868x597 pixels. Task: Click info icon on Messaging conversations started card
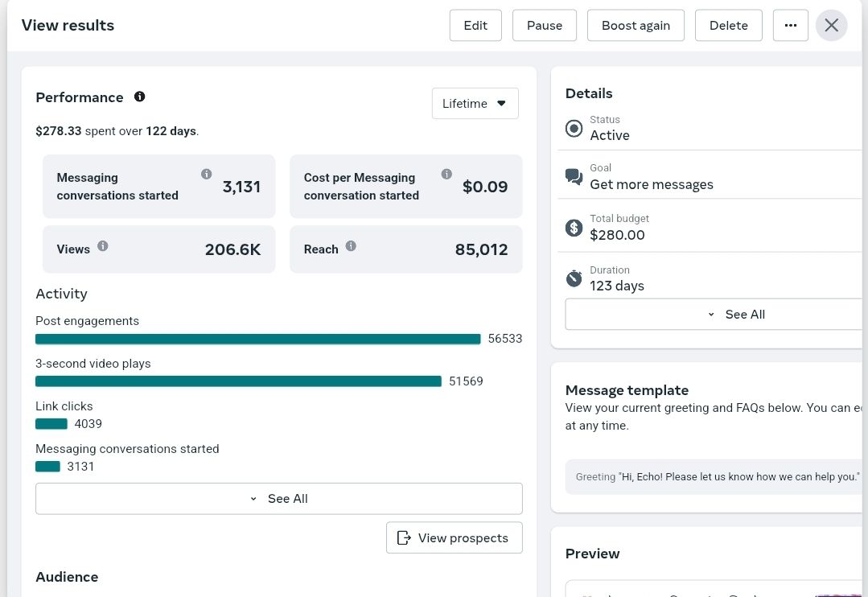tap(207, 175)
